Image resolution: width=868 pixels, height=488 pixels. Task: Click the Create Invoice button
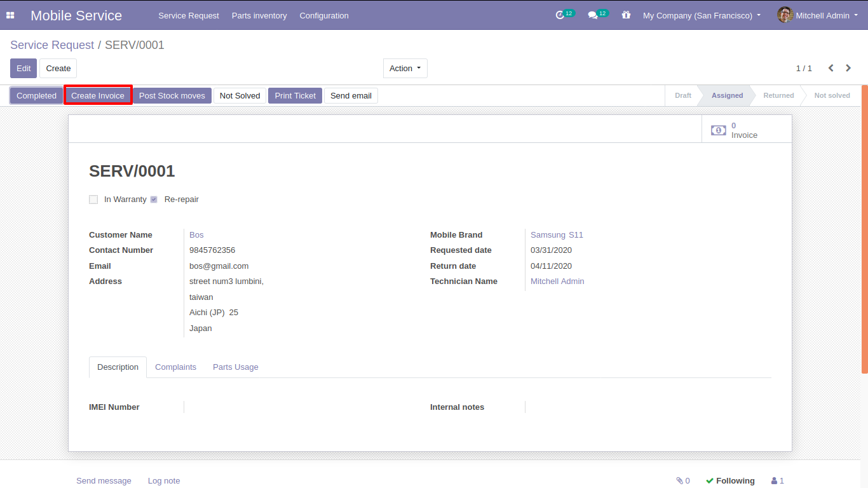tap(98, 96)
